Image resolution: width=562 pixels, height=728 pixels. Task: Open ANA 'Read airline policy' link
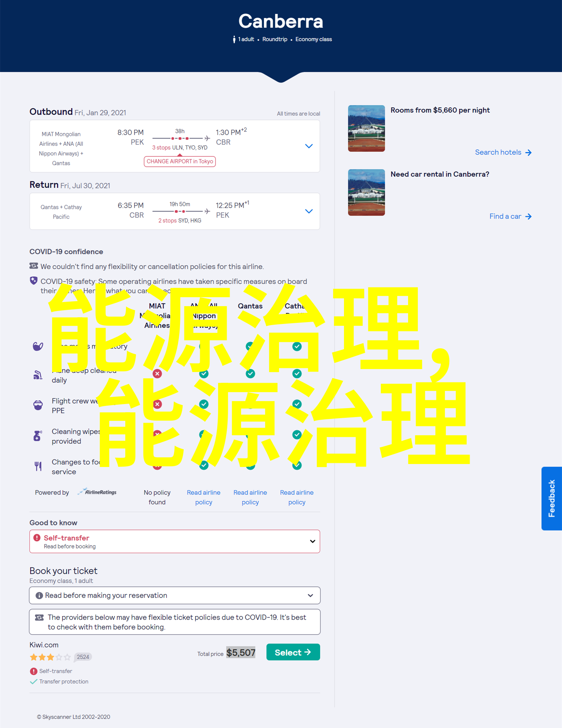point(203,497)
